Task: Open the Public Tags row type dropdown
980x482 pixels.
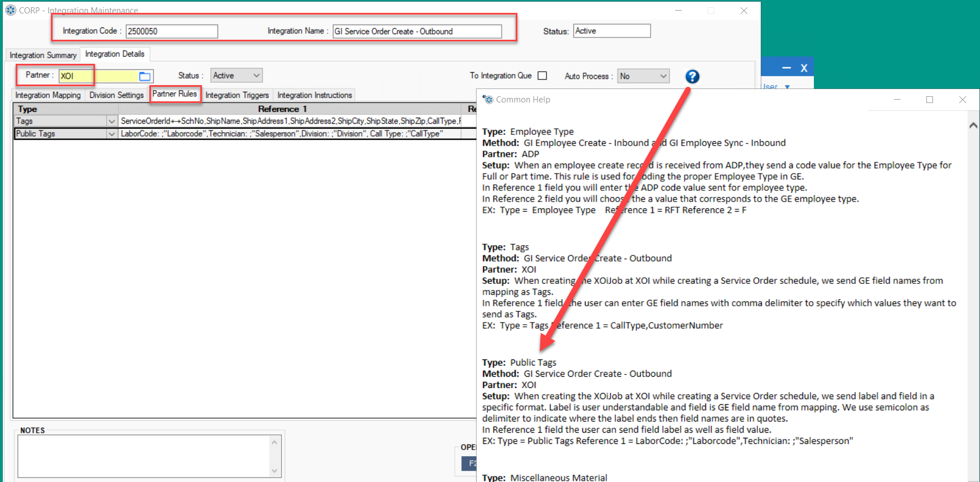Action: (x=111, y=134)
